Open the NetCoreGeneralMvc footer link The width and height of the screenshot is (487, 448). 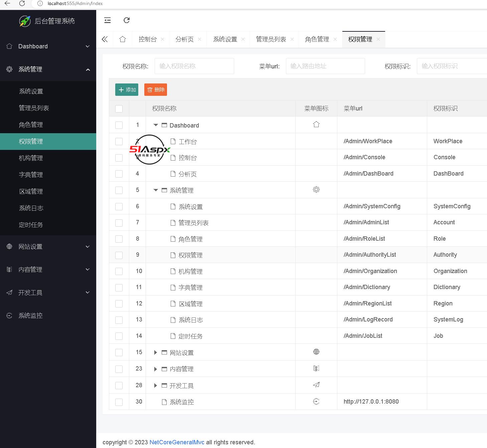click(x=177, y=442)
